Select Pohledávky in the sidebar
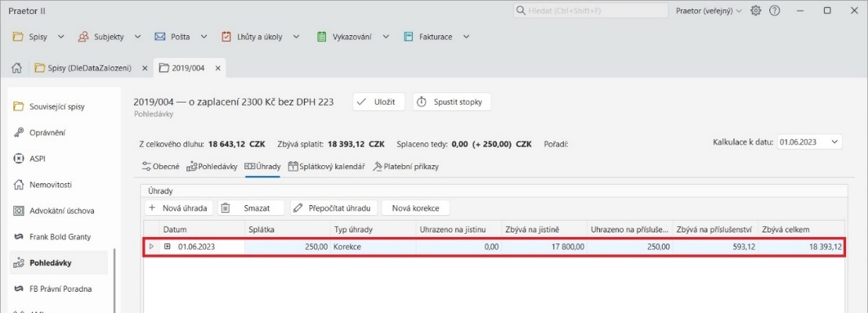The height and width of the screenshot is (313, 868). pos(59,263)
